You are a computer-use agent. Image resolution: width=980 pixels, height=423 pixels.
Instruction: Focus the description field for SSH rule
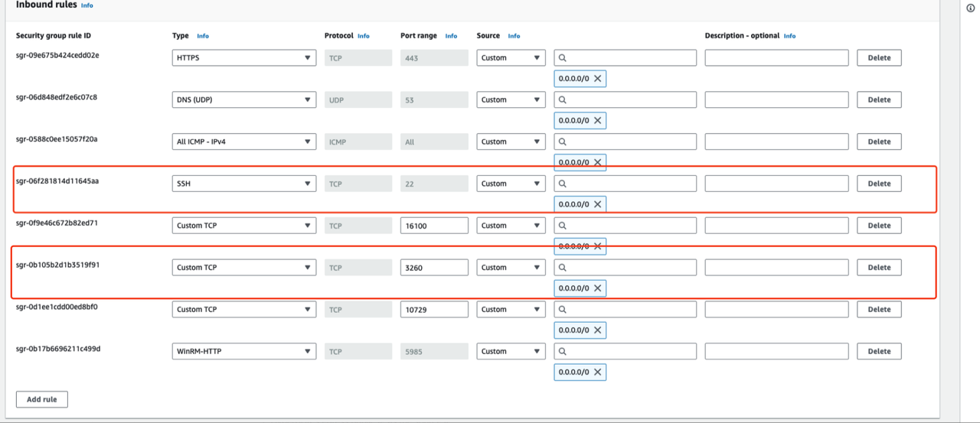pos(777,184)
